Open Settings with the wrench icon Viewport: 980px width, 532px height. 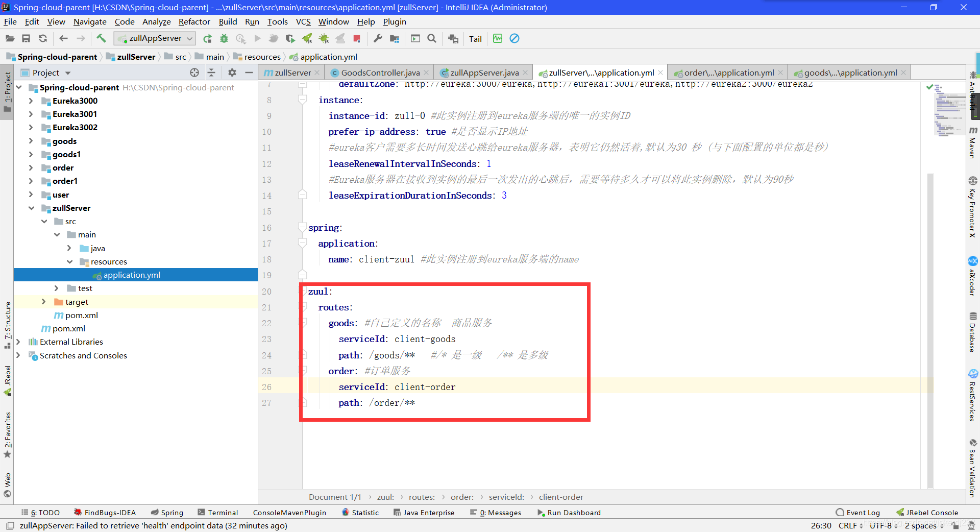(378, 38)
